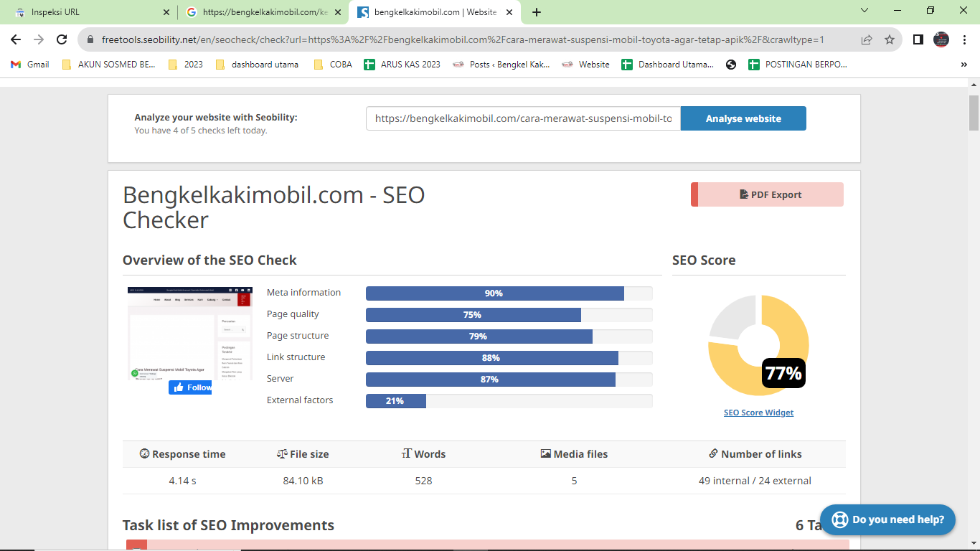
Task: Open the COBA bookmark folder
Action: pyautogui.click(x=333, y=65)
